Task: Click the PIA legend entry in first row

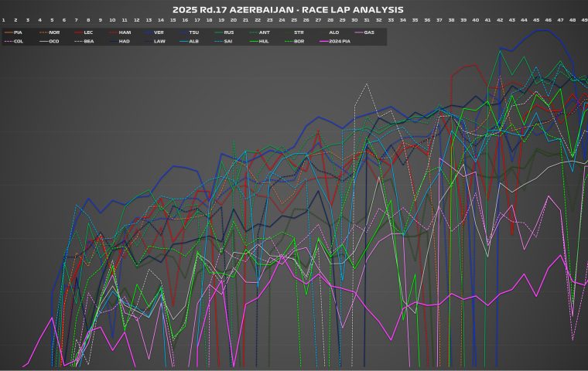Action: (14, 32)
